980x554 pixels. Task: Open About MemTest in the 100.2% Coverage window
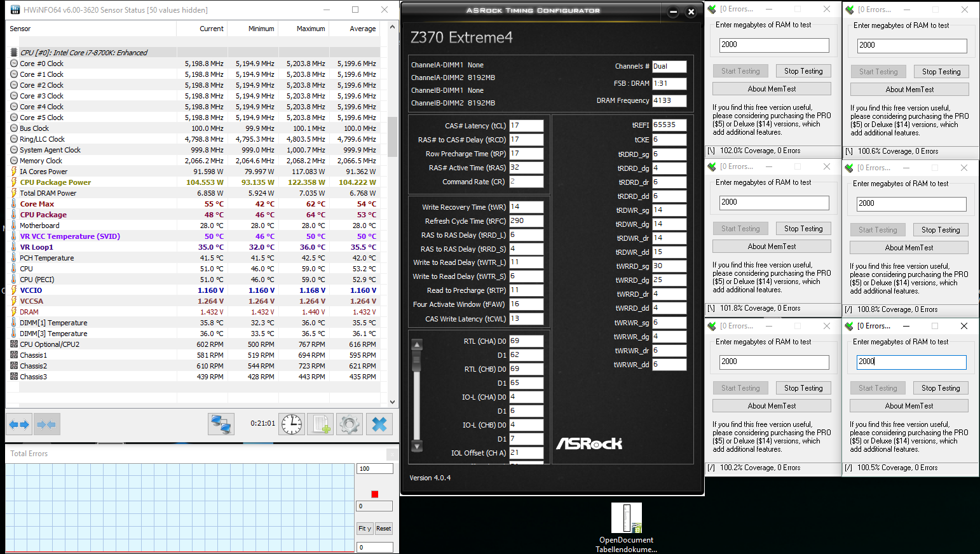point(772,406)
